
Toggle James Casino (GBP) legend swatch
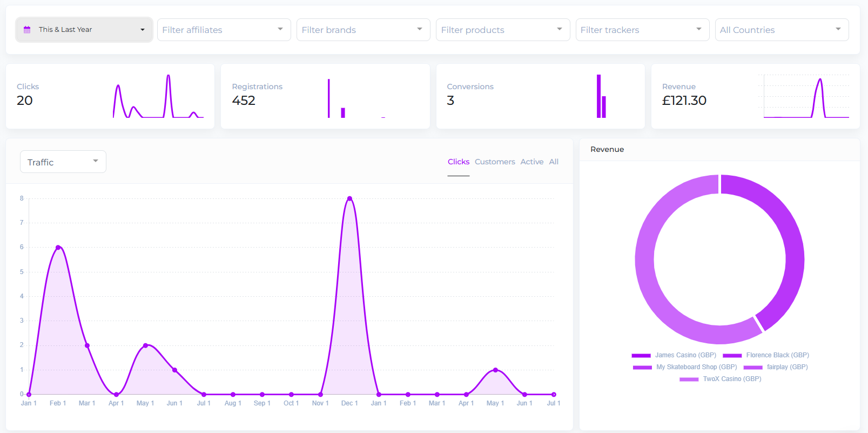(641, 356)
